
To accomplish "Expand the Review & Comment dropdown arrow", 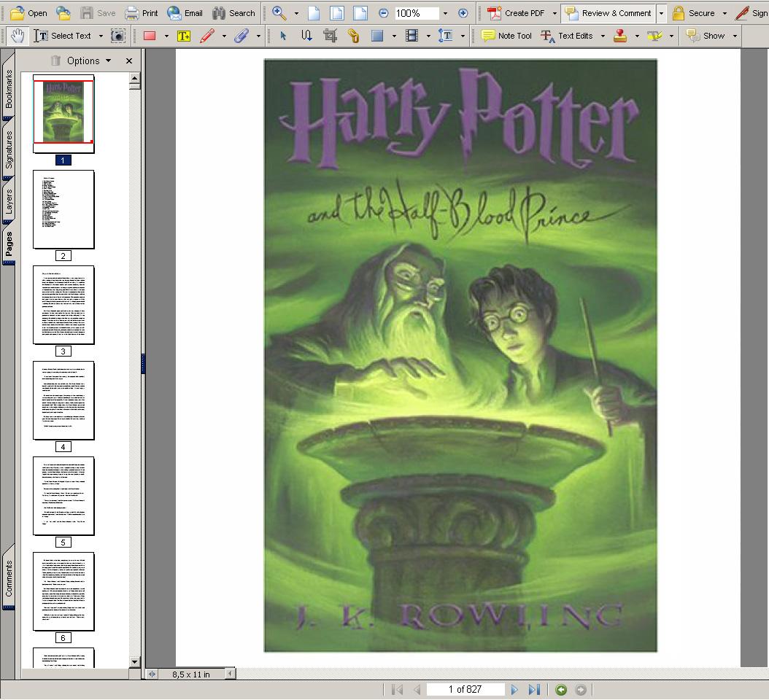I will (x=661, y=13).
